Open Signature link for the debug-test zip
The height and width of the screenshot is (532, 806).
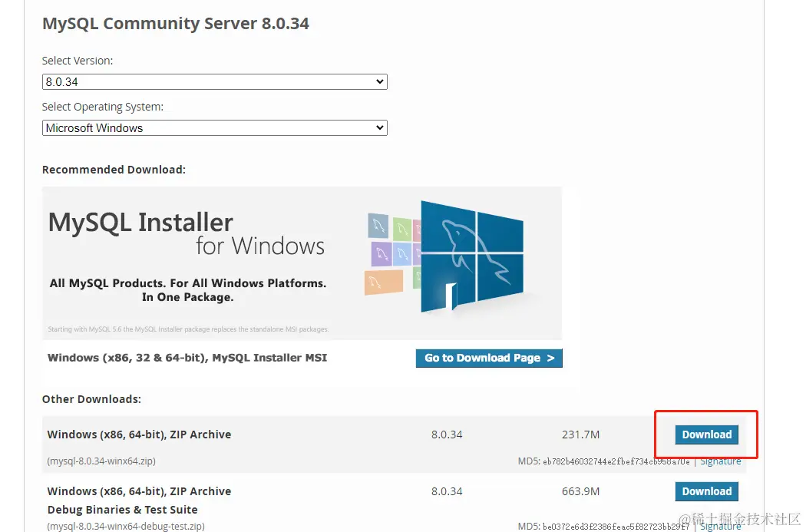[x=721, y=527]
